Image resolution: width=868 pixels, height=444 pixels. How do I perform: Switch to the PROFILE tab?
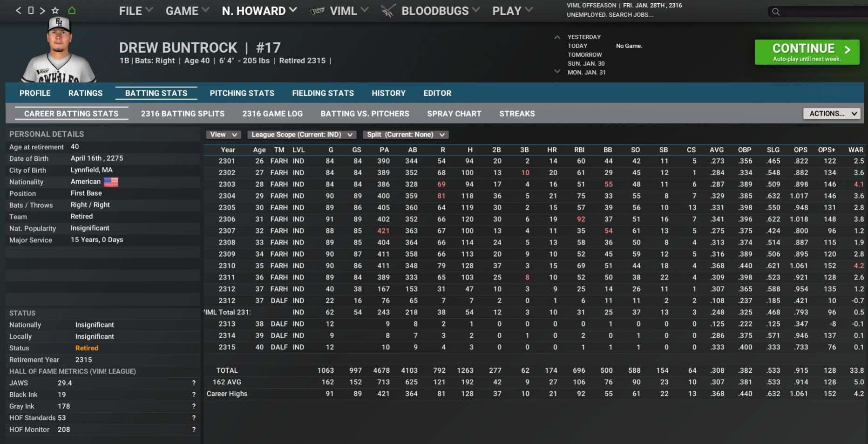coord(35,93)
